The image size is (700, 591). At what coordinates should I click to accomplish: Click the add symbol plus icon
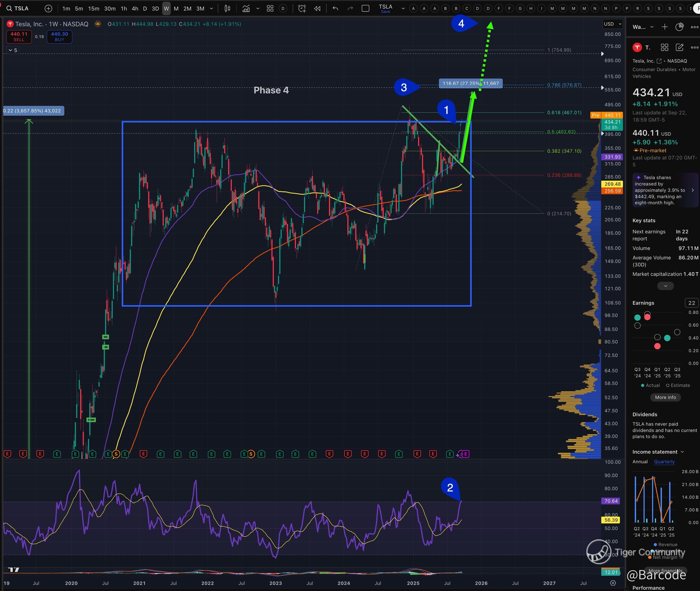coord(48,8)
